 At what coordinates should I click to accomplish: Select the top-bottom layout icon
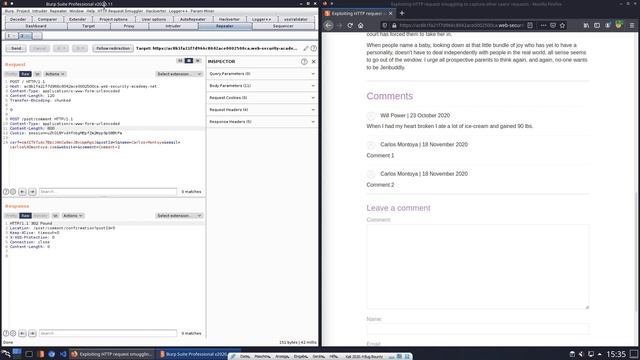[x=189, y=61]
